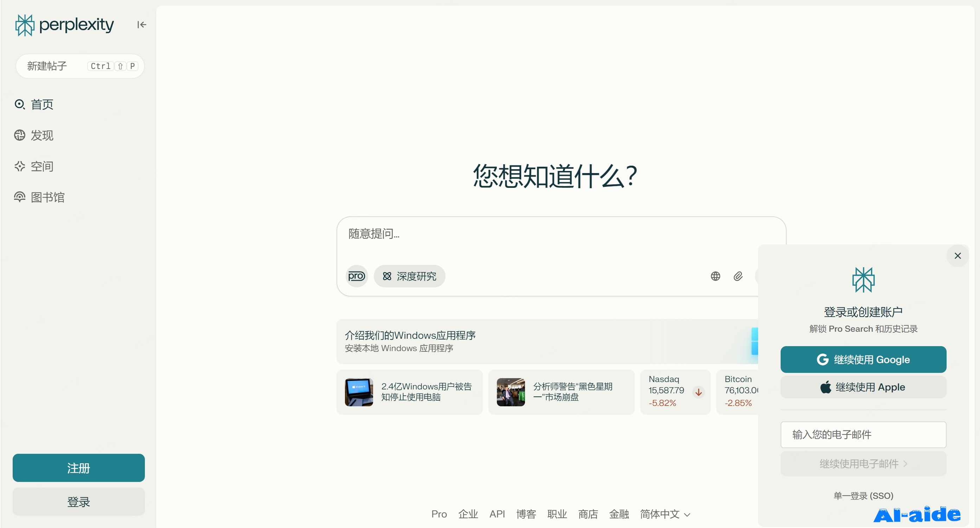The image size is (980, 528).
Task: Click Perplexity logo in login popup
Action: [x=863, y=280]
